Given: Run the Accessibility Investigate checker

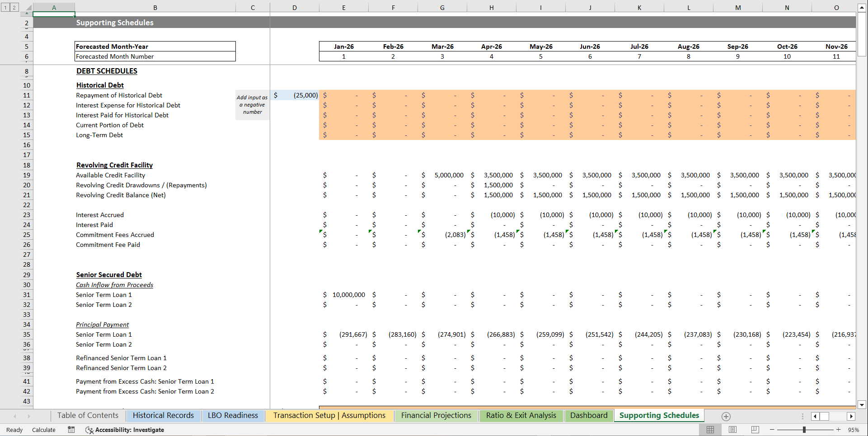Looking at the screenshot, I should point(125,430).
